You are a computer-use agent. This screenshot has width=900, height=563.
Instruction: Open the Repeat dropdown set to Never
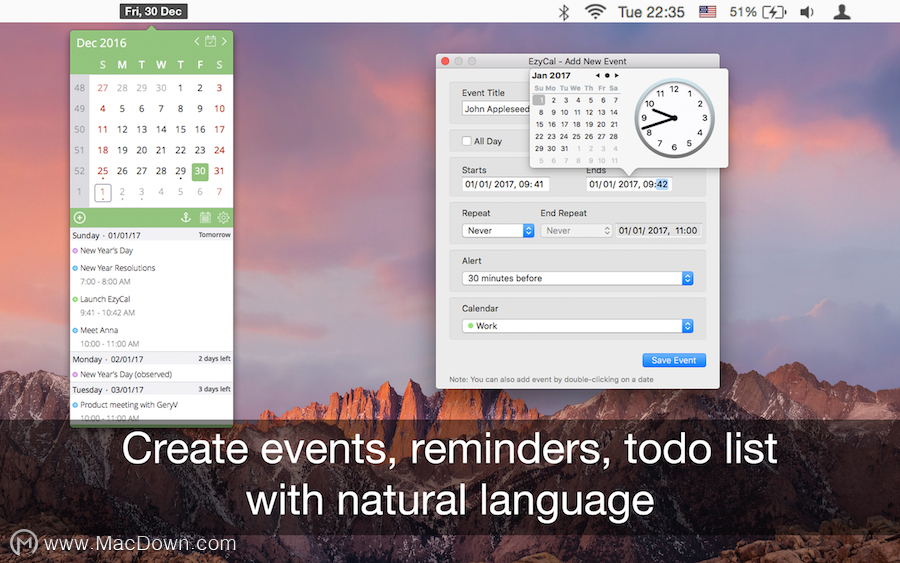498,231
